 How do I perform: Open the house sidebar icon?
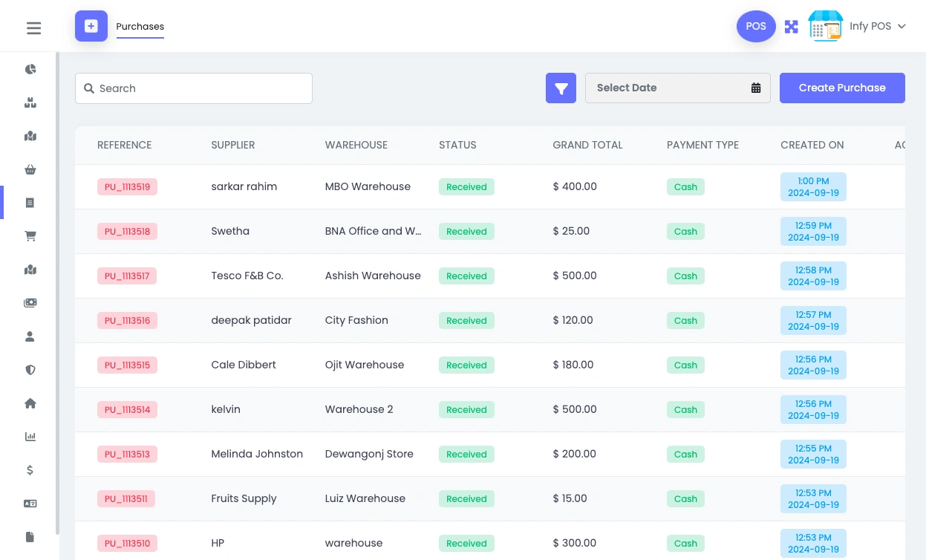click(x=30, y=403)
